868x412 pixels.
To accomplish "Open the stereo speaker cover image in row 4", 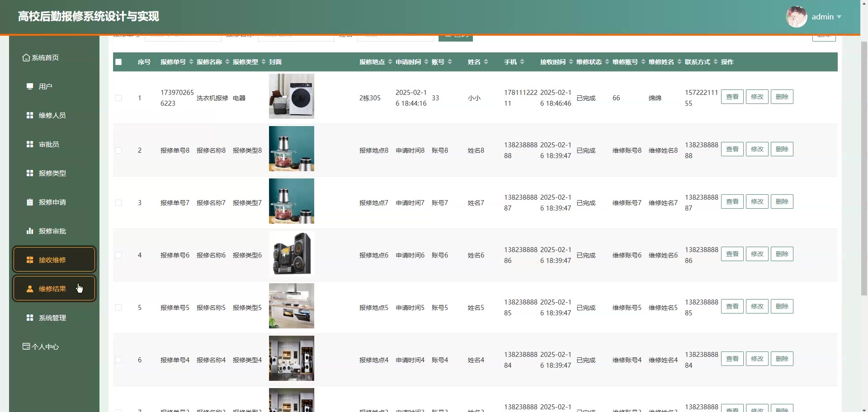I will click(x=292, y=253).
